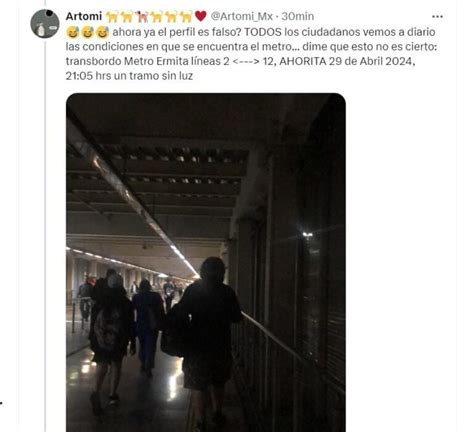Open the Artomi display name profile link

click(84, 16)
